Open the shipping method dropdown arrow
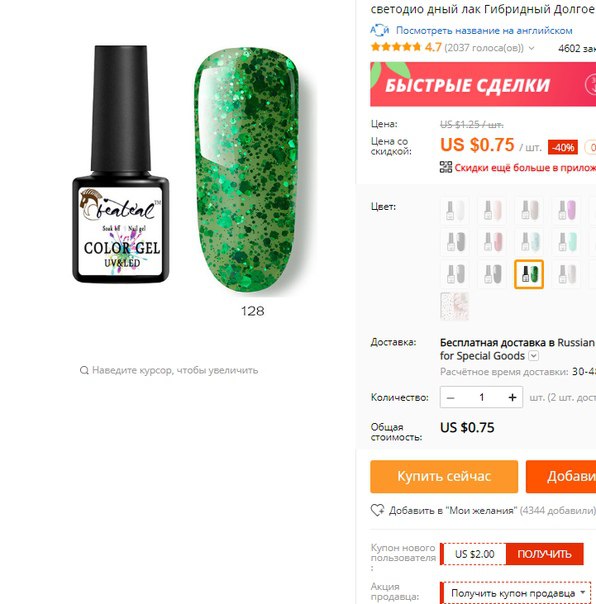This screenshot has height=604, width=596. click(534, 356)
